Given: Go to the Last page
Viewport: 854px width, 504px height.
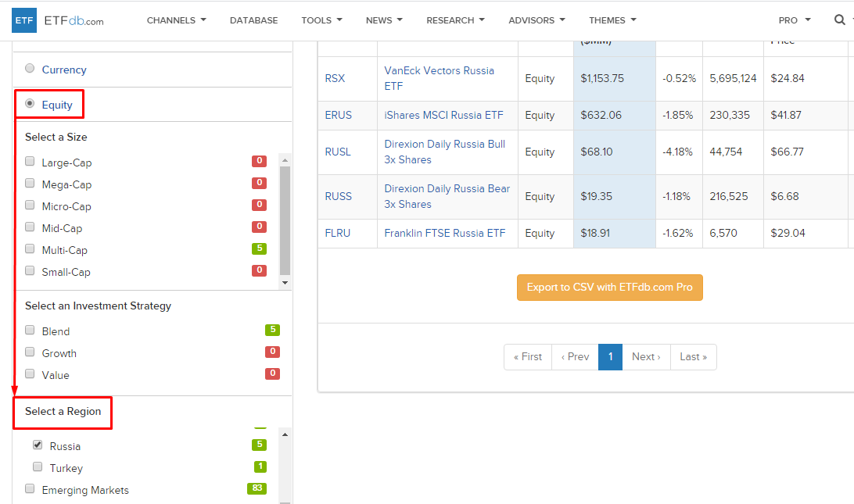Looking at the screenshot, I should coord(694,357).
